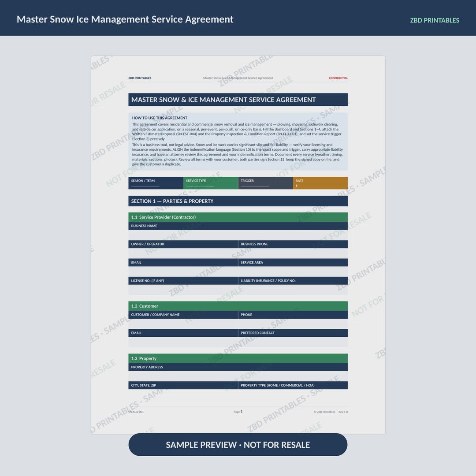Click the small ZBD PRINTABLES text in page header
Viewport: 476px width, 476px height.
coord(140,78)
